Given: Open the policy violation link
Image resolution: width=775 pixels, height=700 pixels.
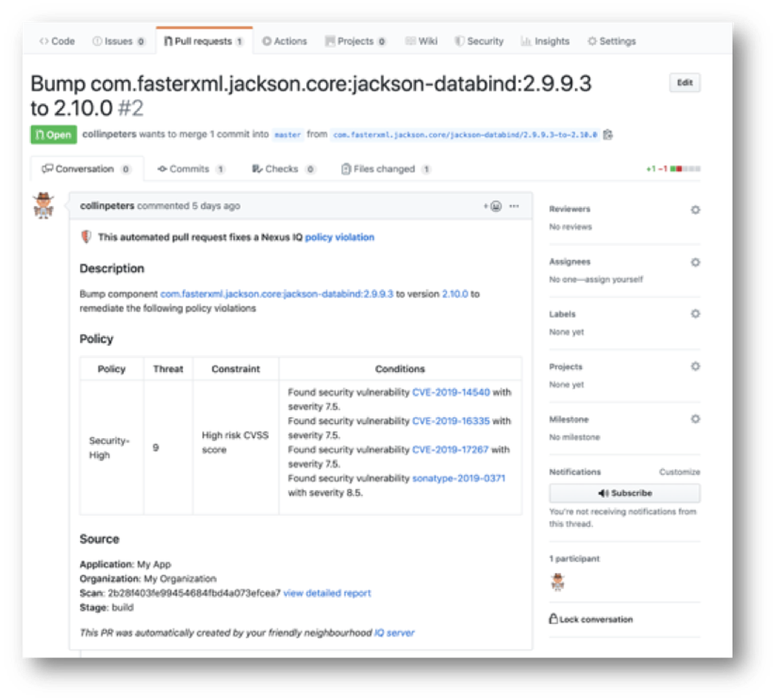Looking at the screenshot, I should pos(339,237).
